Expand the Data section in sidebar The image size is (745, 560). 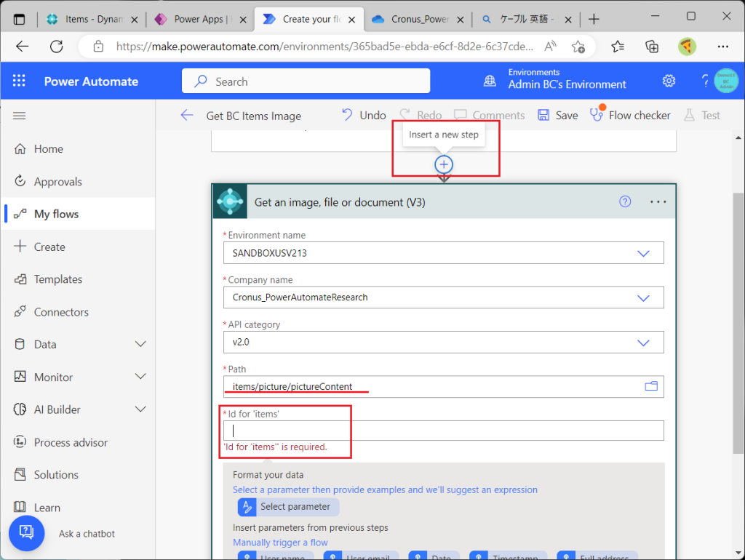[x=140, y=344]
